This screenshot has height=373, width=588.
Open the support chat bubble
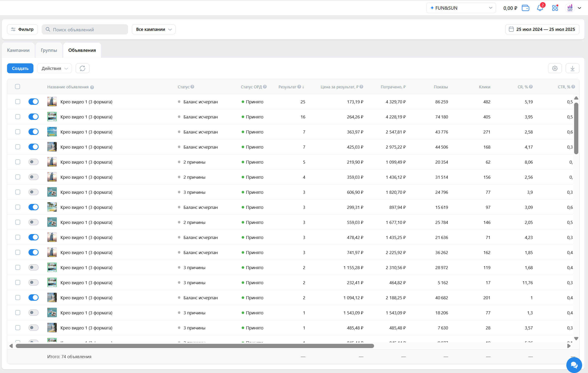point(574,365)
